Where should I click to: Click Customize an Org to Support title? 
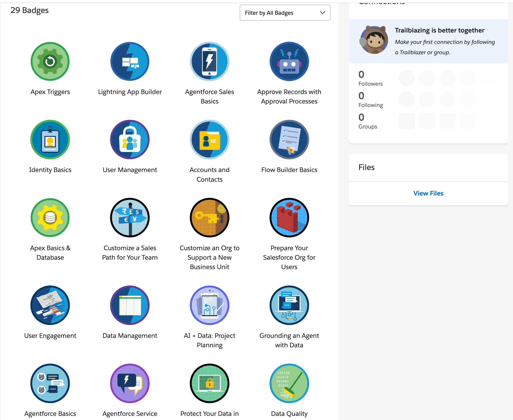209,257
